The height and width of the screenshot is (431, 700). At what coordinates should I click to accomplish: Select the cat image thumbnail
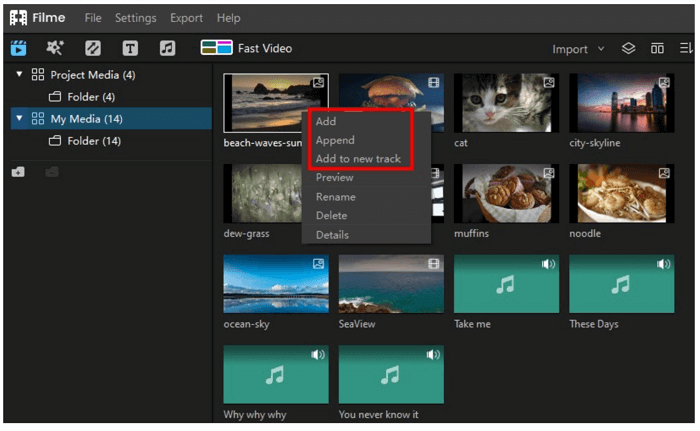pos(506,103)
